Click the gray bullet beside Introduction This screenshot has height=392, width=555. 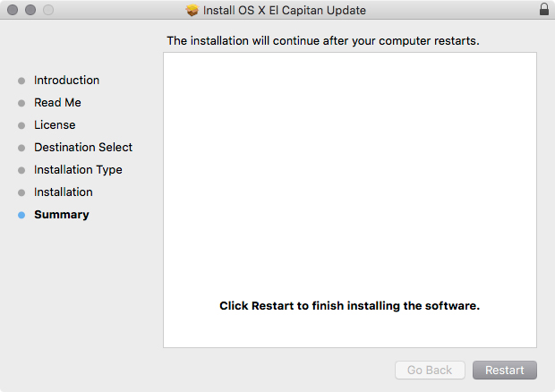coord(21,81)
